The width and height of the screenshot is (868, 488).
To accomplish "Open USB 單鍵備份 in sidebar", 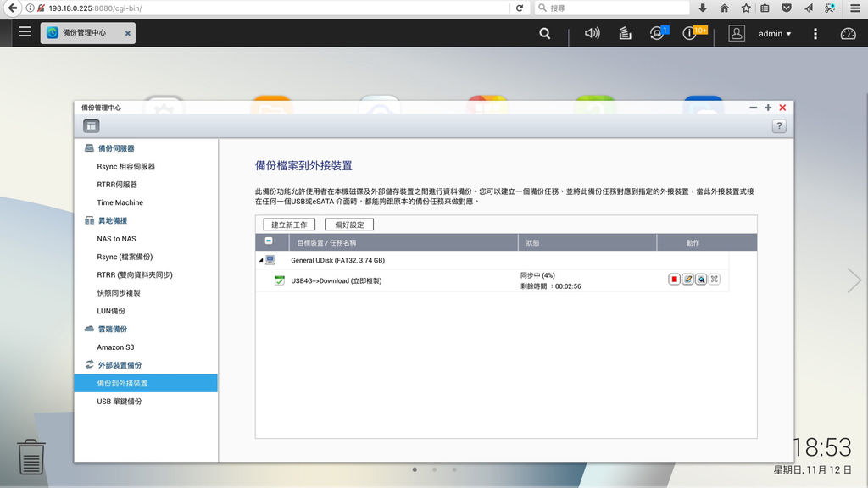I will 119,402.
